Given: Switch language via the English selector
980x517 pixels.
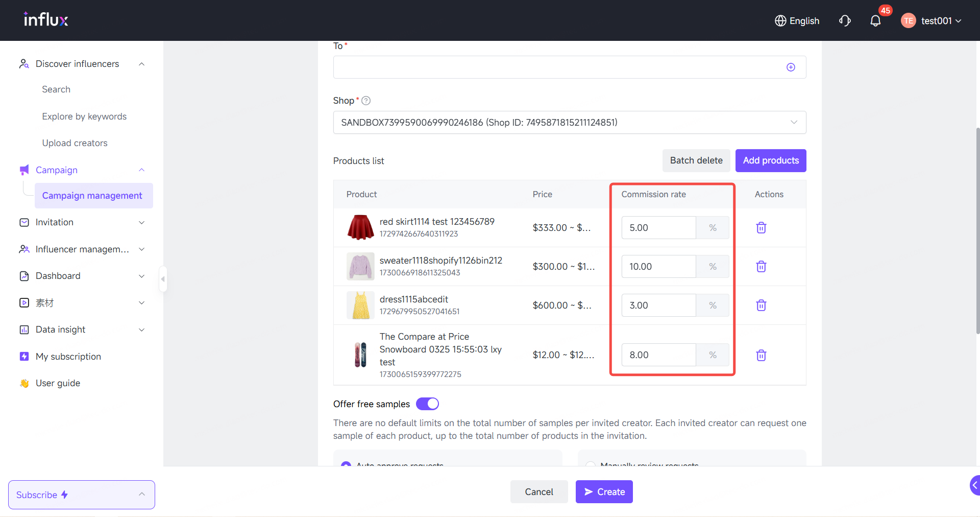Looking at the screenshot, I should point(797,21).
